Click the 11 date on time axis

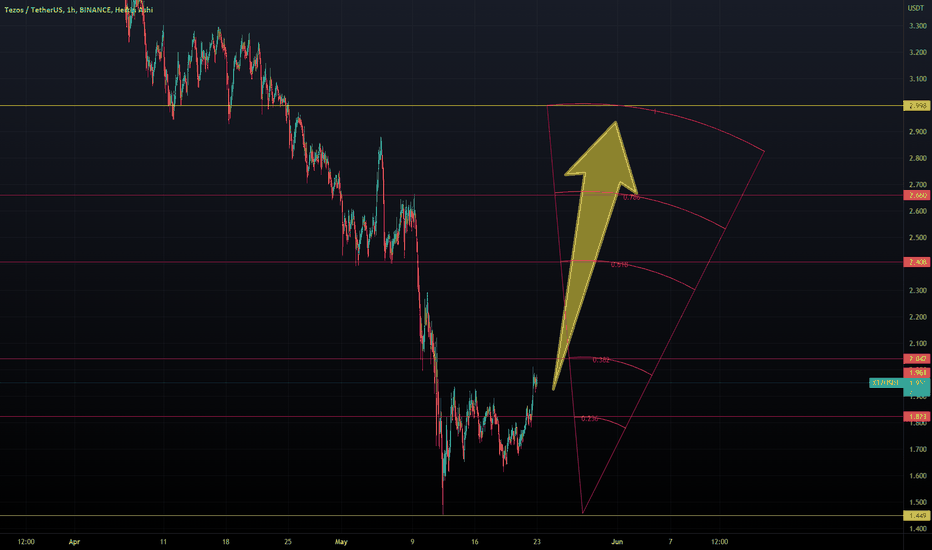163,542
